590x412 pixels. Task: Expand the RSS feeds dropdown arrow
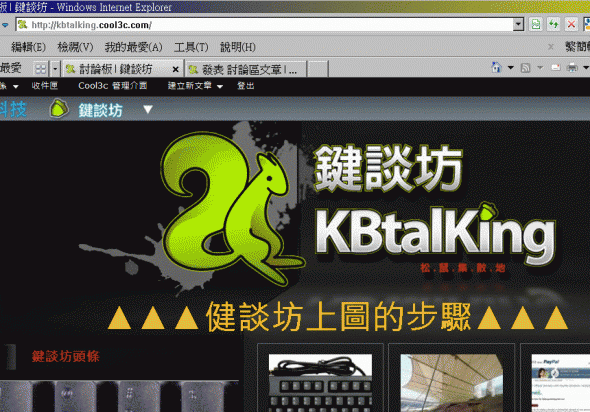(540, 68)
